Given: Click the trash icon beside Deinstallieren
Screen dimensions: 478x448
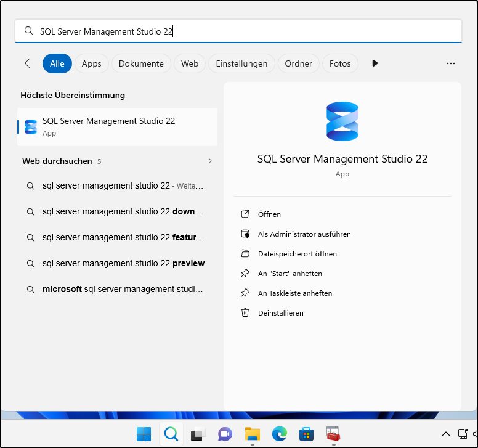Looking at the screenshot, I should 245,312.
